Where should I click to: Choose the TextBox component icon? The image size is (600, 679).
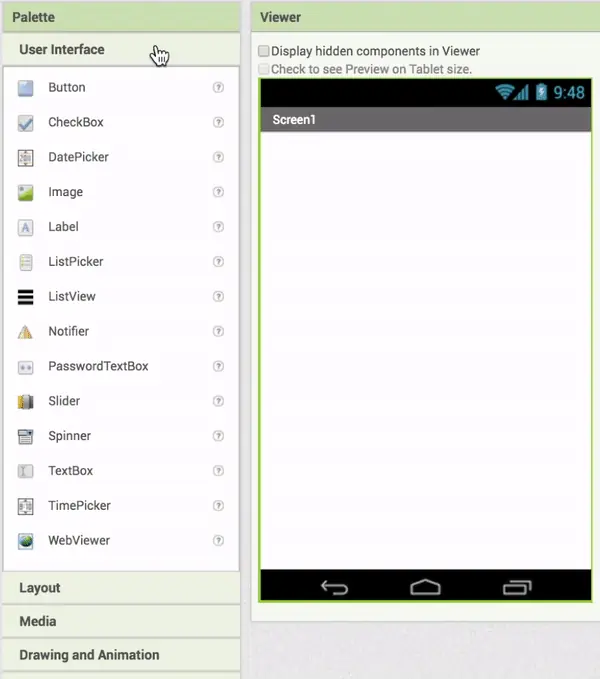(26, 471)
